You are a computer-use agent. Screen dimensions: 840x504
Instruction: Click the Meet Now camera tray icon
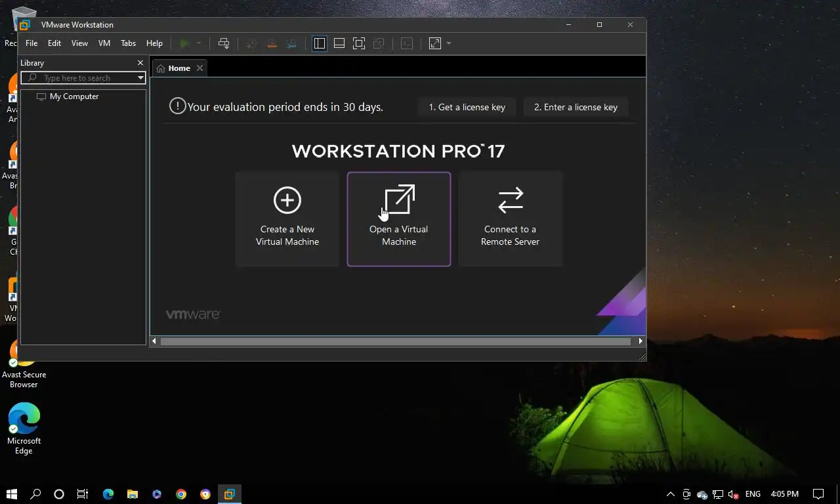point(686,494)
